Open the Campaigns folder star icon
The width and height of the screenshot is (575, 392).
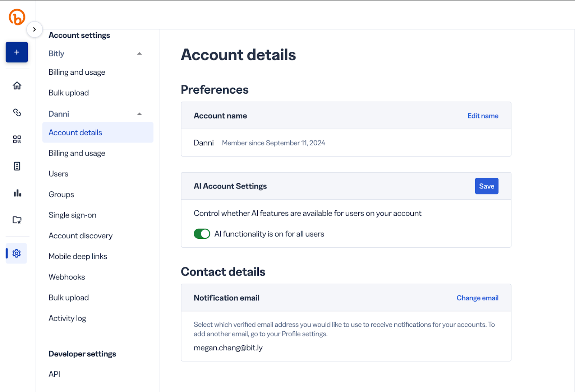(x=17, y=220)
